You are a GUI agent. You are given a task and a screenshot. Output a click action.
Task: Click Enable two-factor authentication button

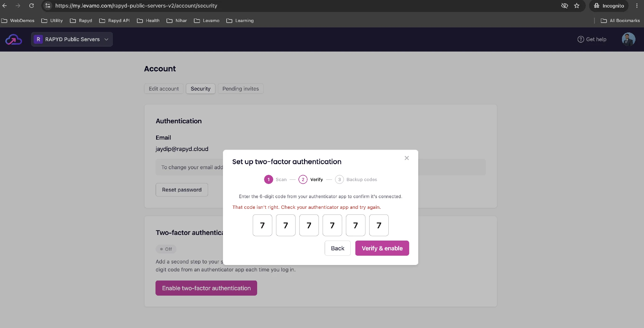tap(206, 288)
